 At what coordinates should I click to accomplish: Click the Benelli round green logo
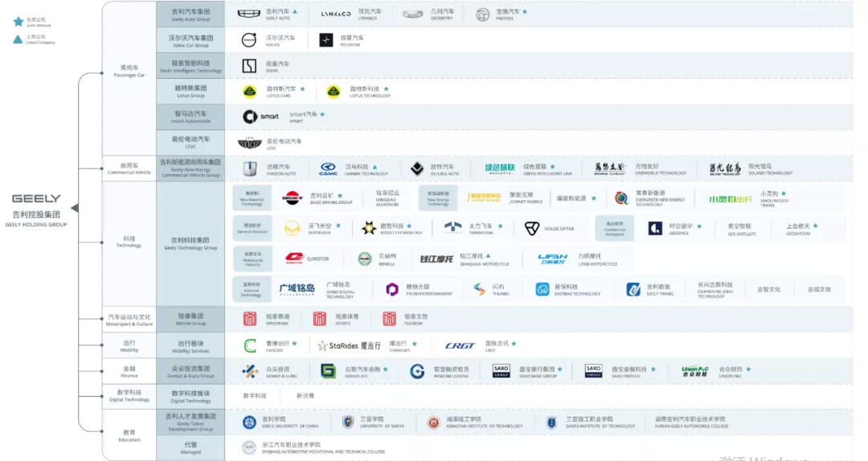tap(364, 259)
